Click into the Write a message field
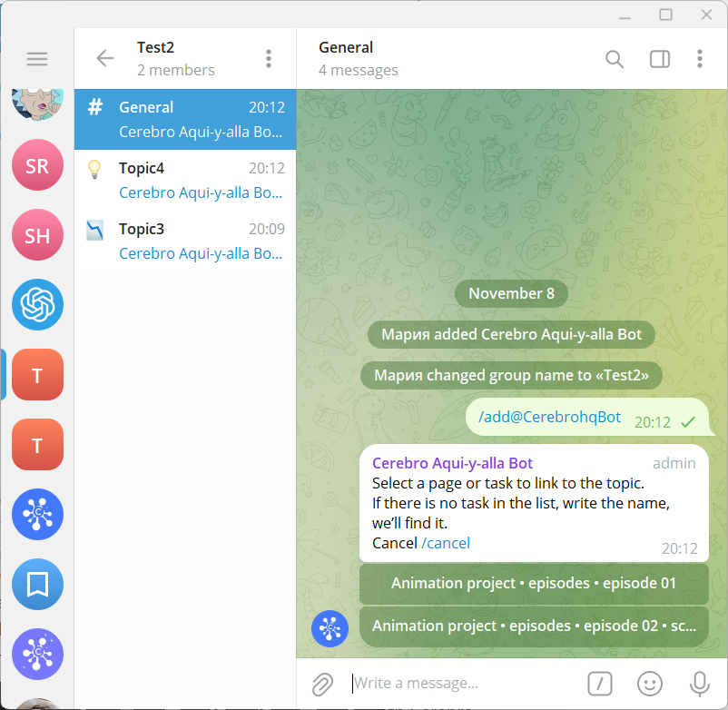Viewport: 728px width, 710px height. [464, 683]
